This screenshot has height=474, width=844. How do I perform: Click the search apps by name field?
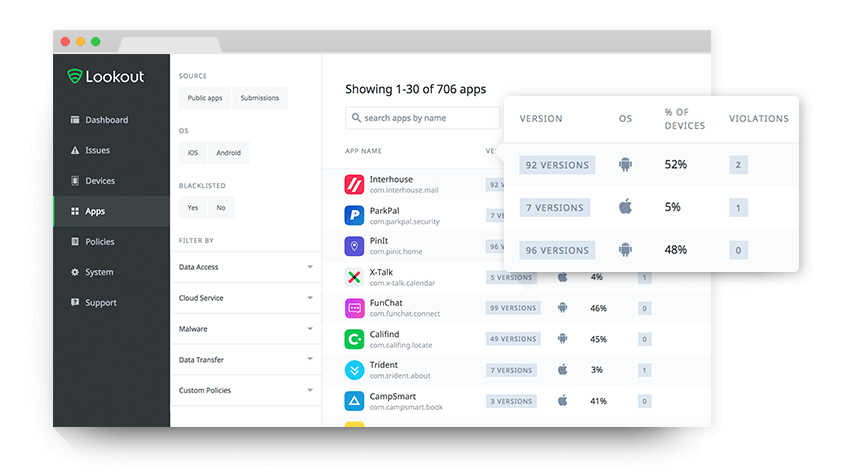423,118
